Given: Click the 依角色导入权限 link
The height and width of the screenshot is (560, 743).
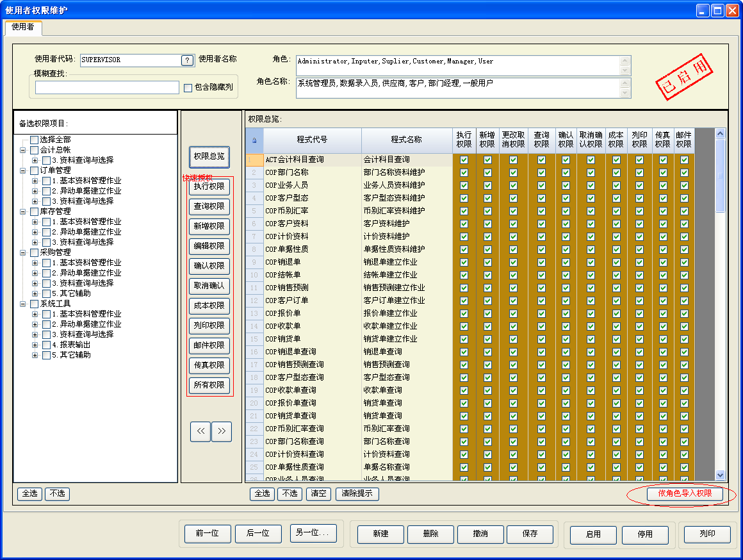Looking at the screenshot, I should coord(685,494).
